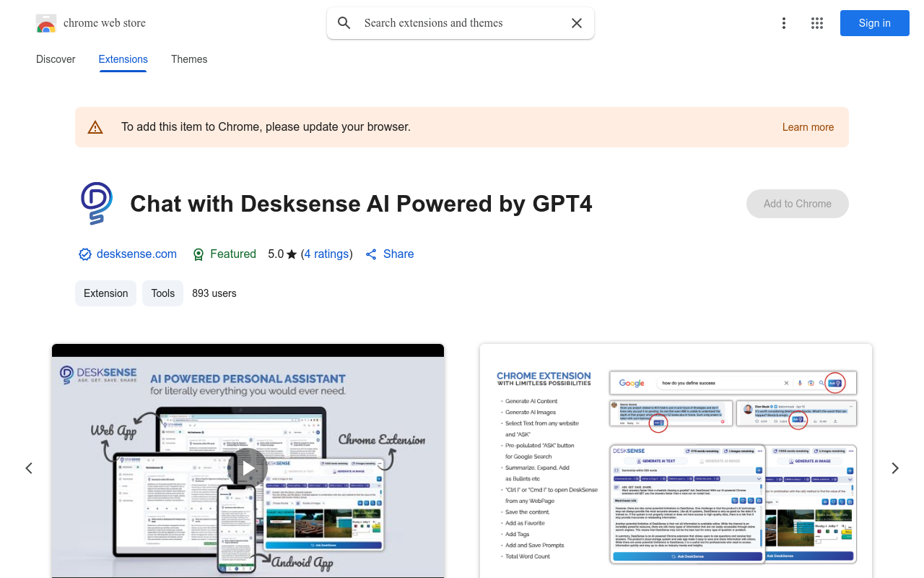Click the Extension category chip
This screenshot has height=578, width=924.
(x=105, y=293)
